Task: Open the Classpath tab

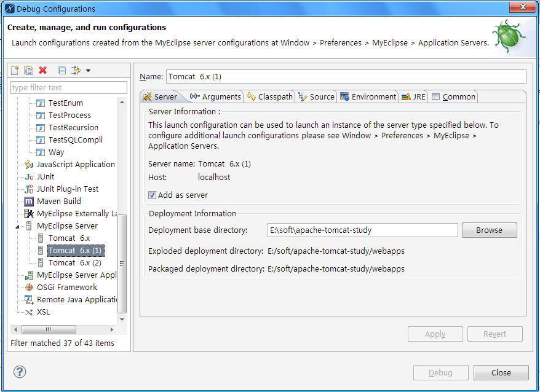Action: click(x=270, y=96)
